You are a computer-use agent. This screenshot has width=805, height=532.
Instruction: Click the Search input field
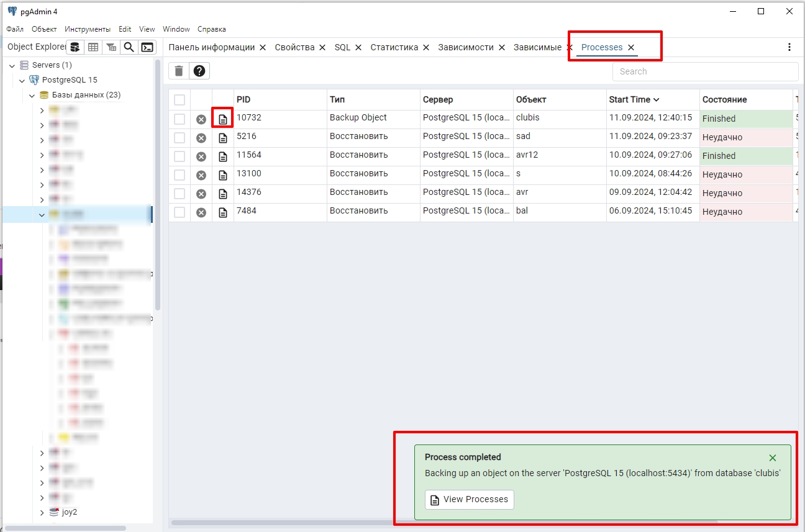point(705,71)
